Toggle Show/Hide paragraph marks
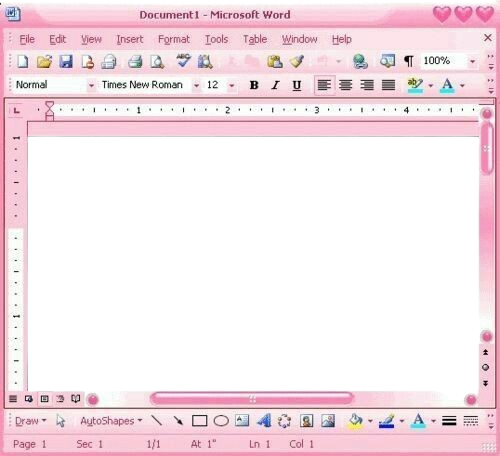Image resolution: width=500 pixels, height=456 pixels. [409, 61]
